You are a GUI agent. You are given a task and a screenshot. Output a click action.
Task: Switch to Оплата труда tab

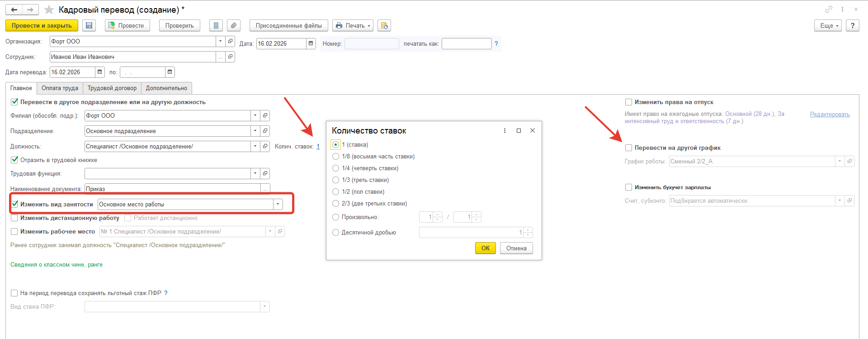coord(60,88)
